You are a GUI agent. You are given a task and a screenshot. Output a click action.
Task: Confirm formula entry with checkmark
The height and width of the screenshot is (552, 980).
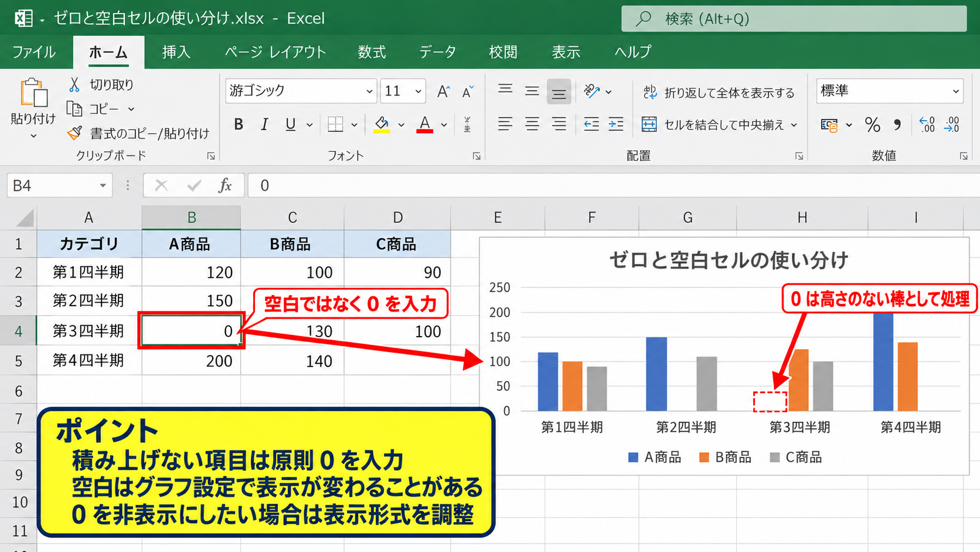point(194,185)
